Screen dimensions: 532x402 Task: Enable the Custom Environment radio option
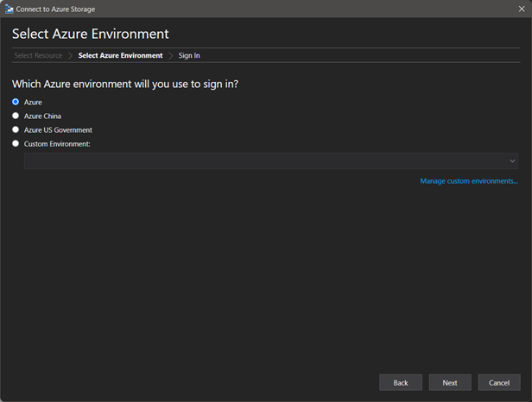coord(16,144)
